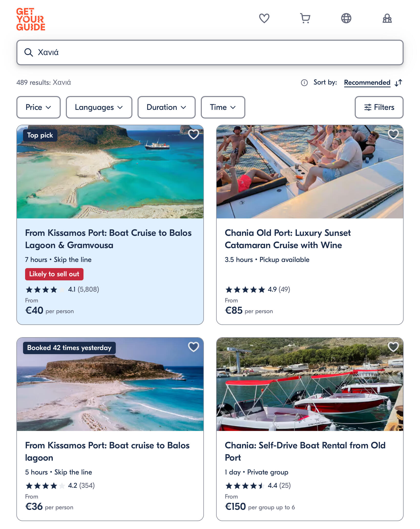
Task: Click the magnifier search icon
Action: [x=28, y=52]
